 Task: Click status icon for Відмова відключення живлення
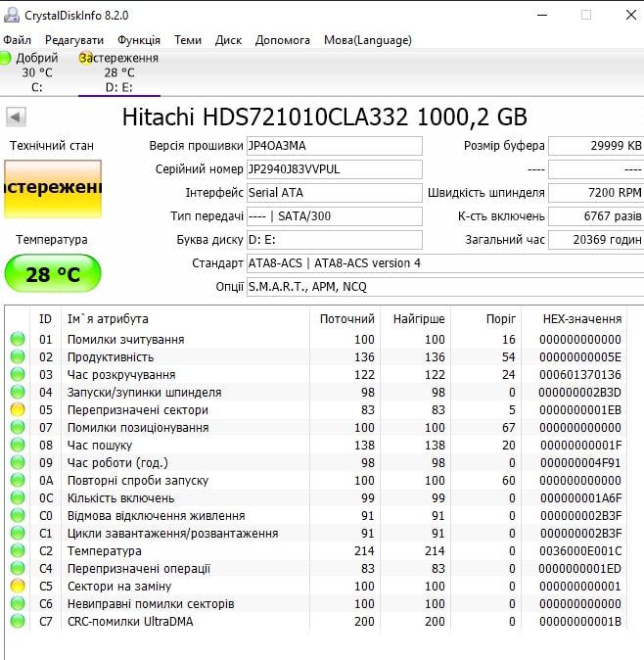click(18, 516)
